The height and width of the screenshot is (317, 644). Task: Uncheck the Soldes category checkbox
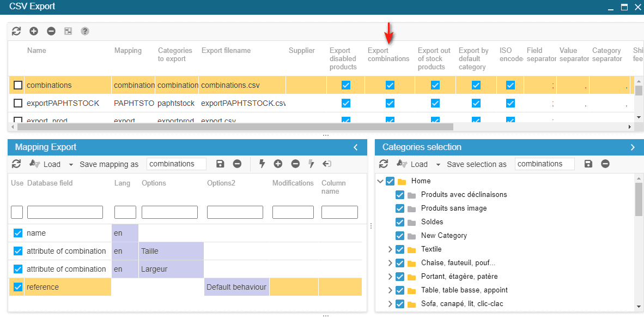coord(400,222)
